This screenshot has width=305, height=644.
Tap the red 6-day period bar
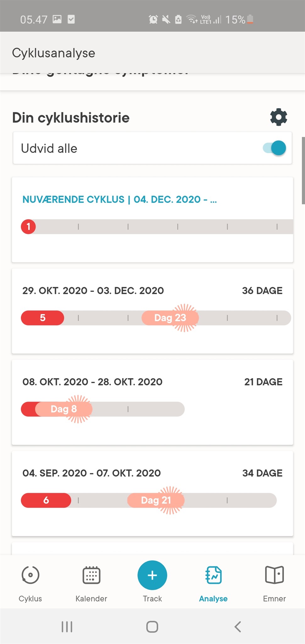(46, 500)
